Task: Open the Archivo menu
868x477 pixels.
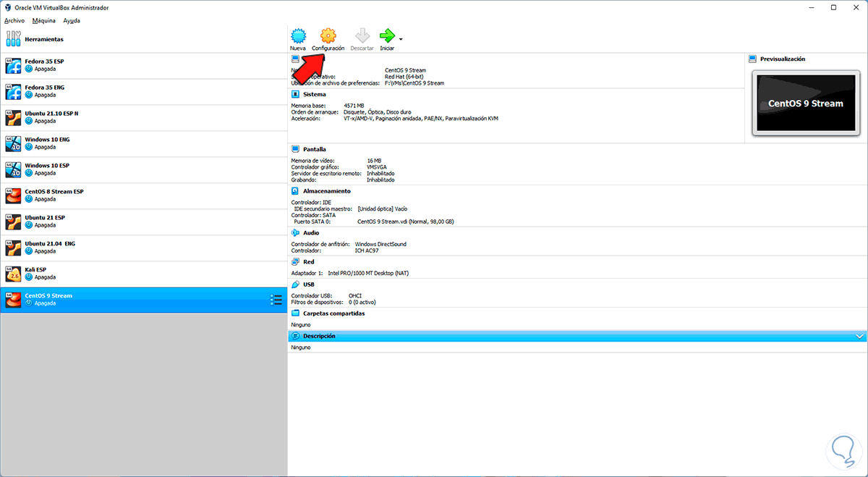Action: point(14,20)
